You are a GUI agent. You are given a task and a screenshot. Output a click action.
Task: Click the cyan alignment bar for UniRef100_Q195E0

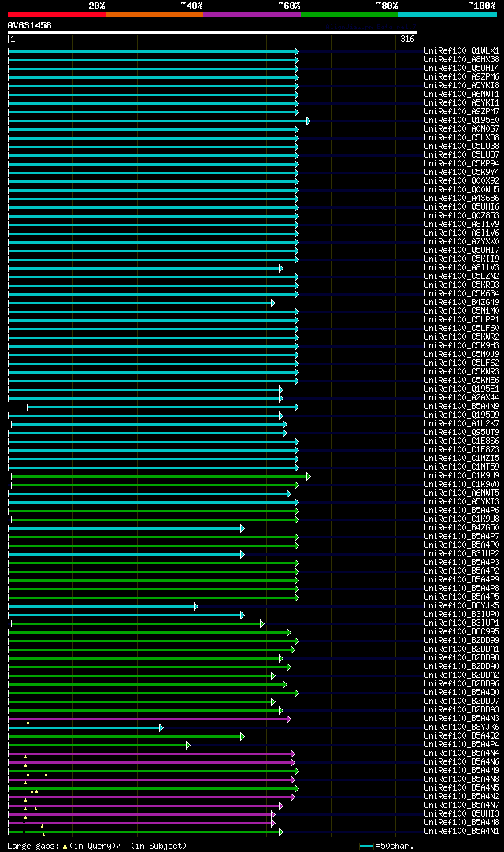(157, 121)
